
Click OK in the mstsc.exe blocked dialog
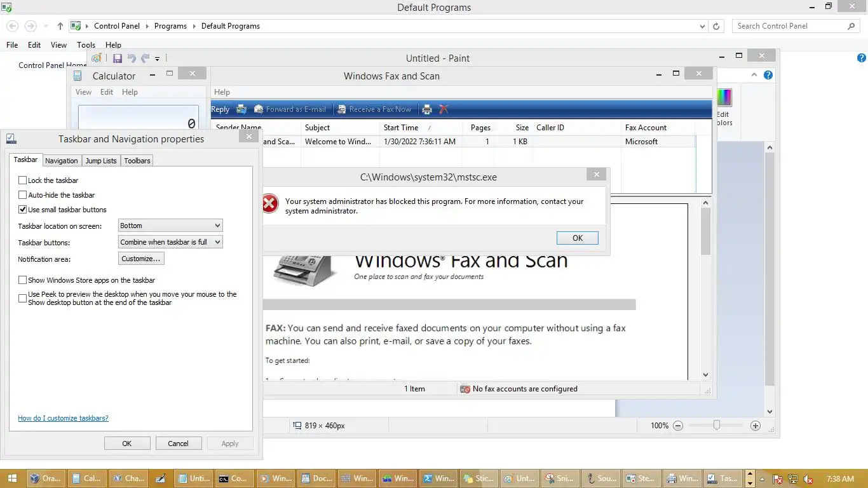[577, 238]
